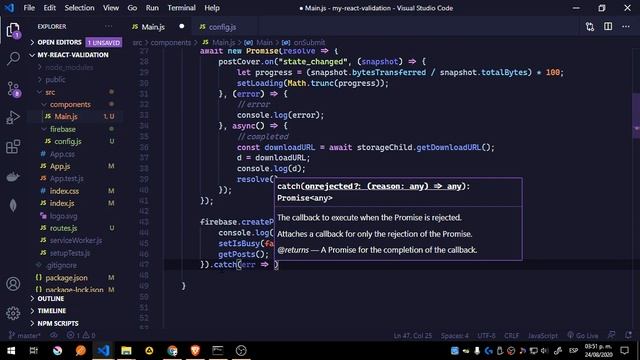Open the Go menu

click(x=132, y=8)
